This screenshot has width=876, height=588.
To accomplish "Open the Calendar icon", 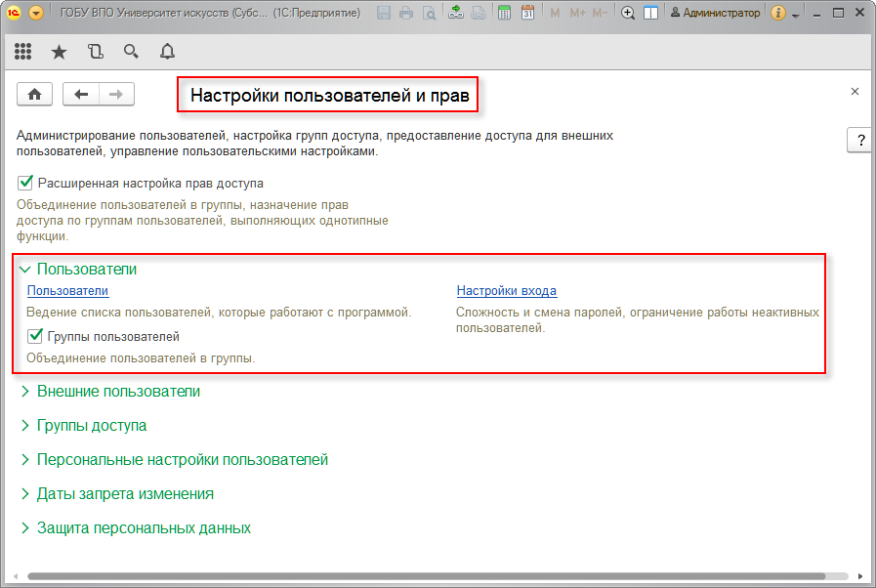I will tap(526, 13).
